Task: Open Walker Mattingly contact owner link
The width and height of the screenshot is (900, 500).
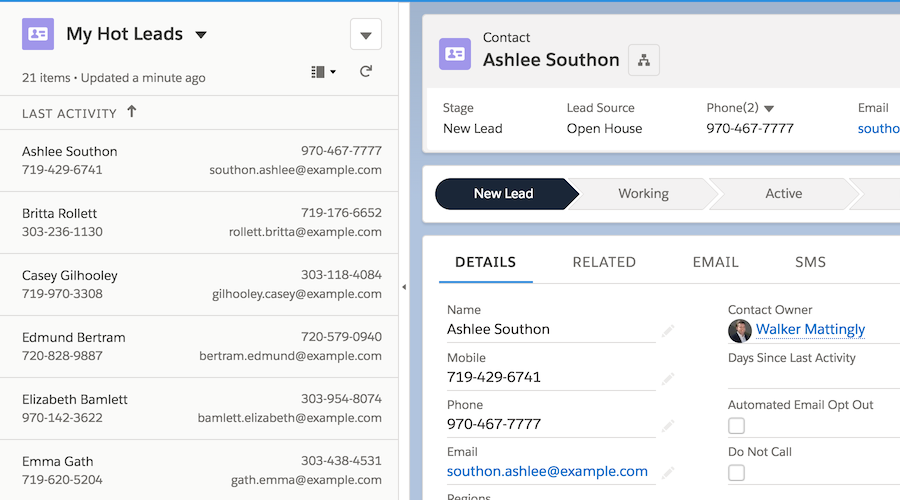Action: pos(810,329)
